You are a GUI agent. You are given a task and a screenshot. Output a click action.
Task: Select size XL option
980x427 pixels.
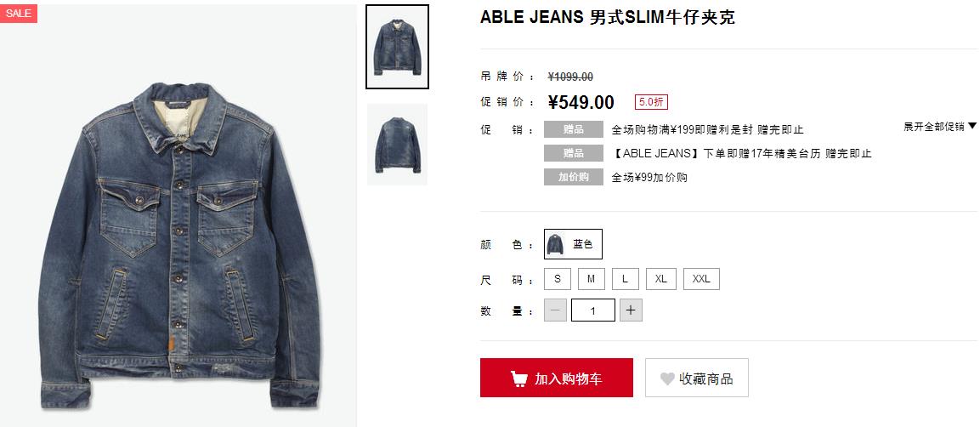661,279
